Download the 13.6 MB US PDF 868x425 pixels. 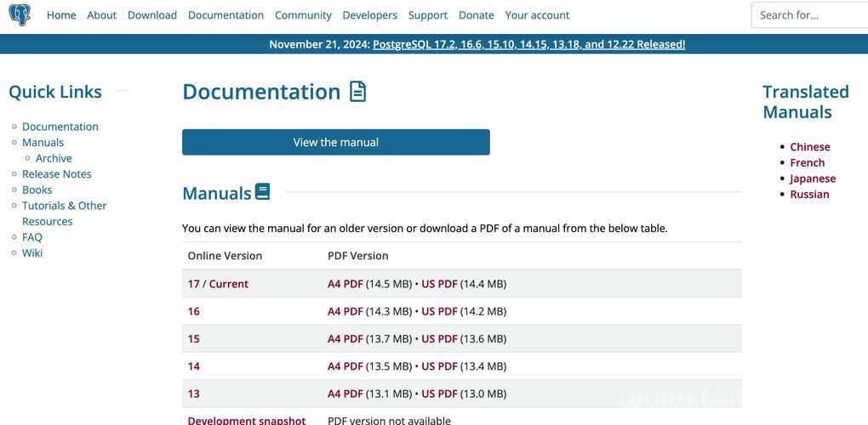440,339
